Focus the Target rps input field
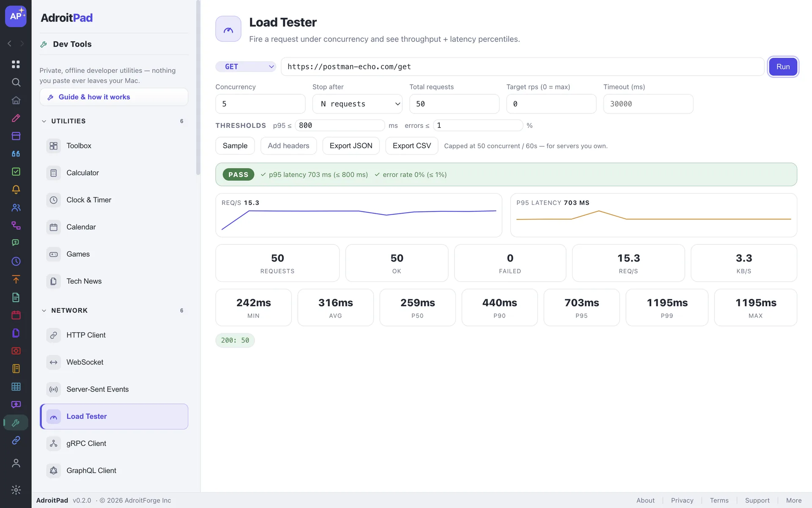Viewport: 812px width, 508px height. coord(551,104)
